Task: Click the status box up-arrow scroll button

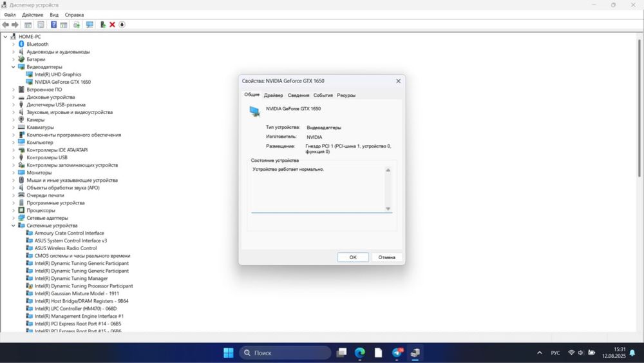Action: [x=388, y=170]
